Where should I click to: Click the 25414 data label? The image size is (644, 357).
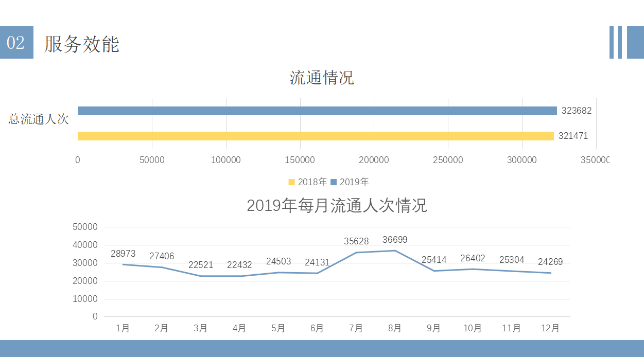(x=434, y=260)
